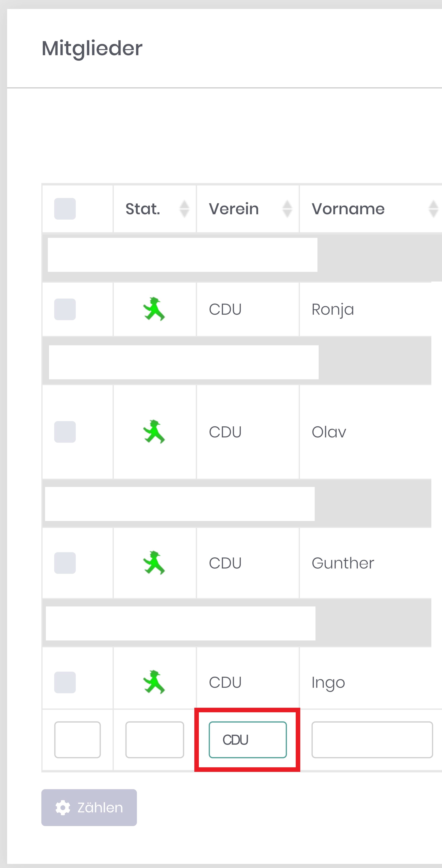Screen dimensions: 442x868
Task: Click the Vorname column sort arrows
Action: coord(433,209)
